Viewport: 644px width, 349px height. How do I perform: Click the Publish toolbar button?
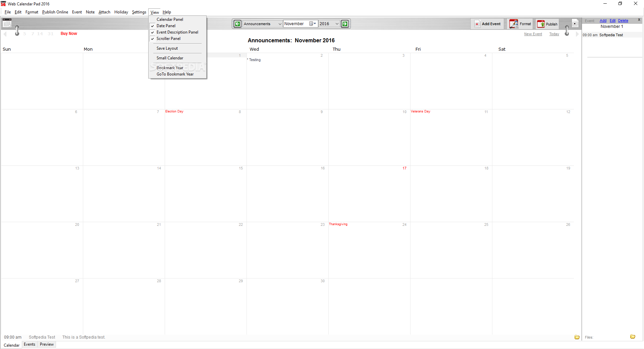(547, 24)
